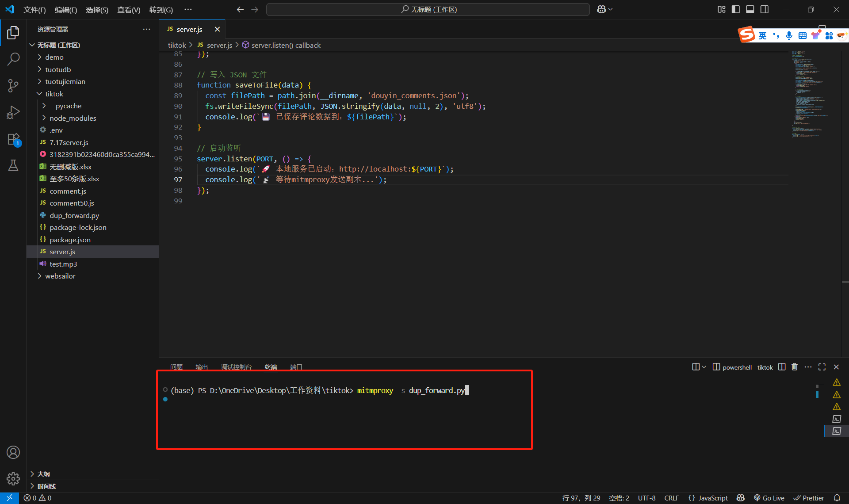The image size is (849, 504).
Task: Open Explorer more actions ellipsis
Action: [146, 29]
